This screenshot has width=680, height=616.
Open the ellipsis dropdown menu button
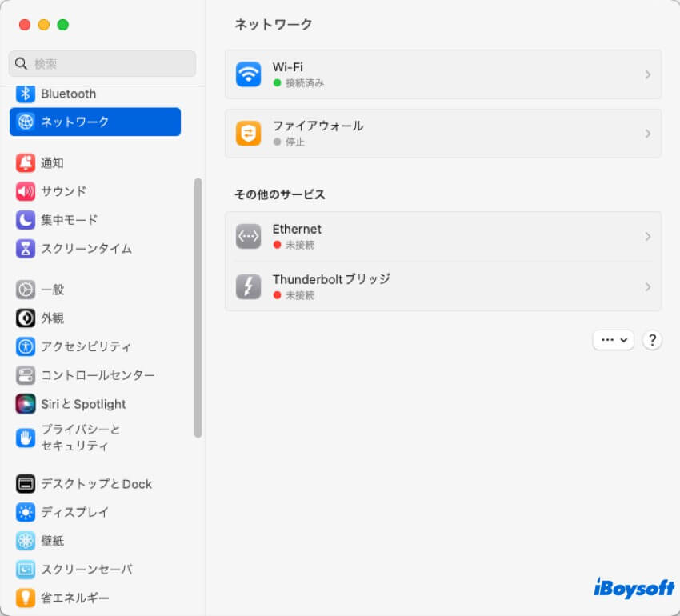pyautogui.click(x=613, y=340)
